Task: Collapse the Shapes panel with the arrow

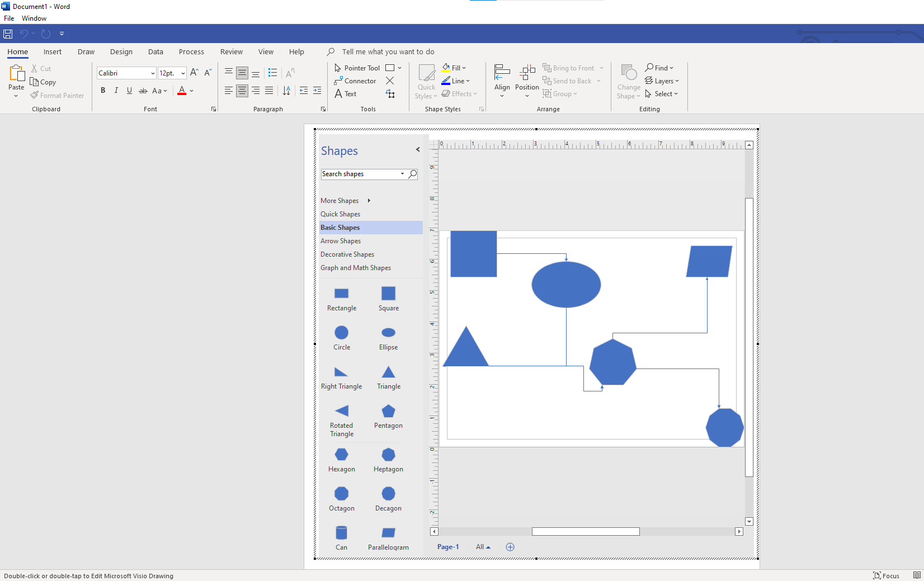Action: pyautogui.click(x=418, y=150)
